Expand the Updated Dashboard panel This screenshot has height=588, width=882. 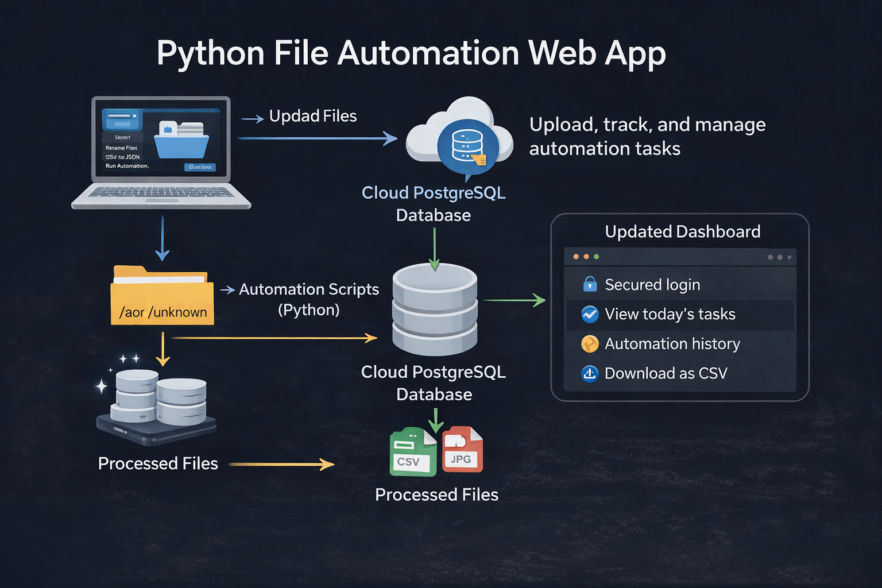682,231
